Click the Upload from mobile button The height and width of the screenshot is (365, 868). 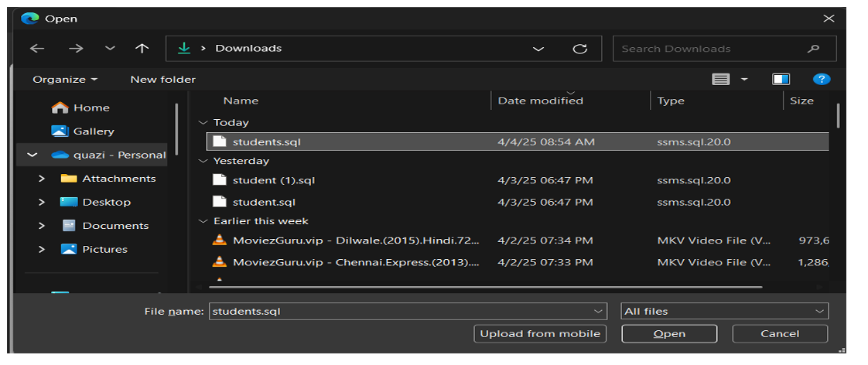tap(540, 333)
